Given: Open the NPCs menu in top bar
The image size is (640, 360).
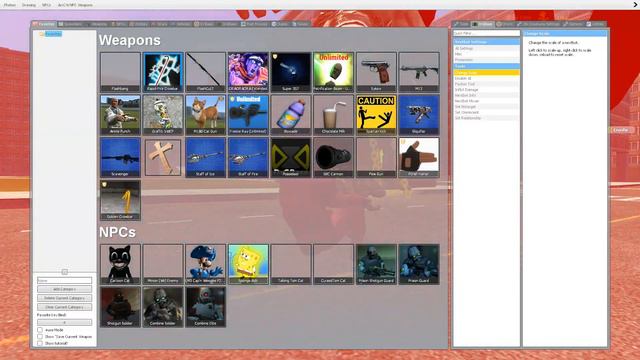Looking at the screenshot, I should (x=46, y=5).
